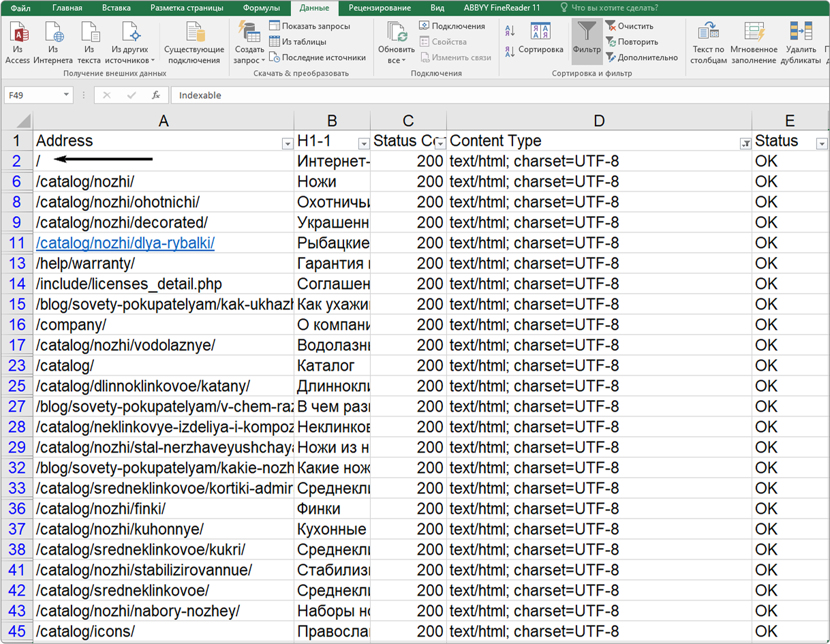Open the Сортировка dialog
Screen dimensions: 830x644
(x=541, y=37)
